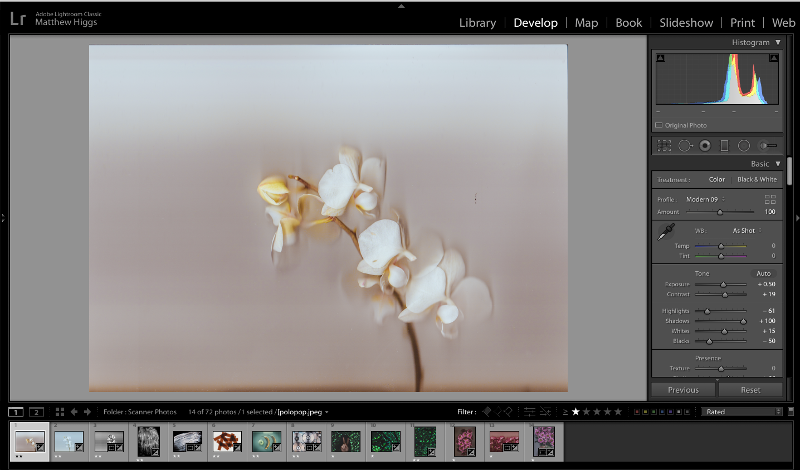Open Grid view from filmstrip toolbar
Image resolution: width=800 pixels, height=470 pixels.
[60, 411]
